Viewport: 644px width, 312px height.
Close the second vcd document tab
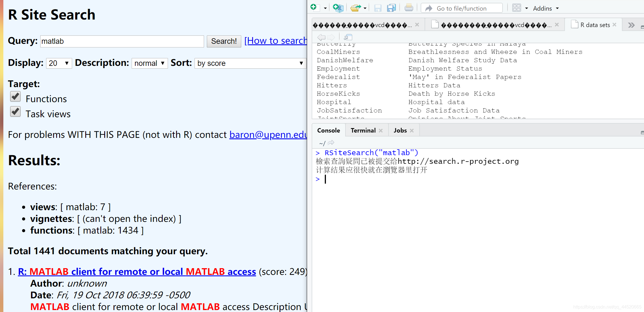557,25
